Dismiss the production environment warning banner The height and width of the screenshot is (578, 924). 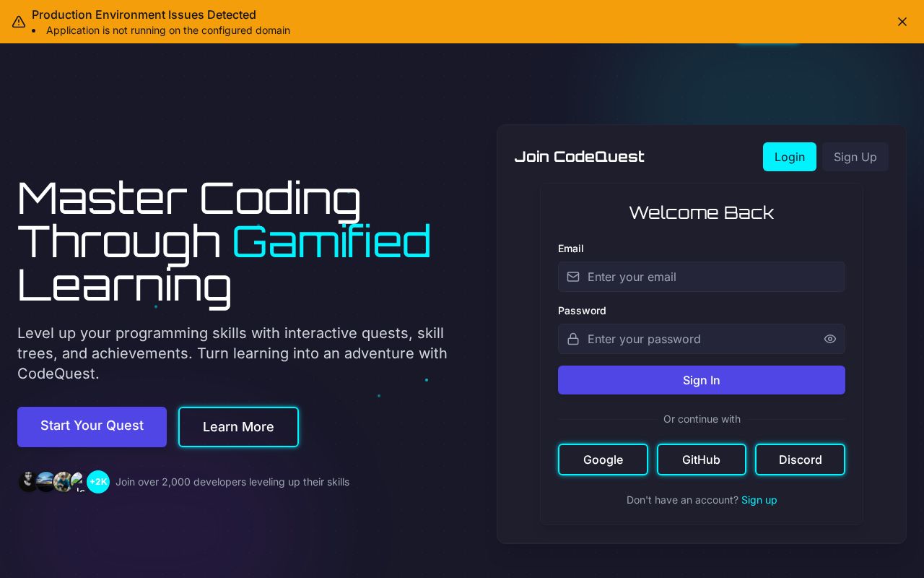(x=902, y=22)
